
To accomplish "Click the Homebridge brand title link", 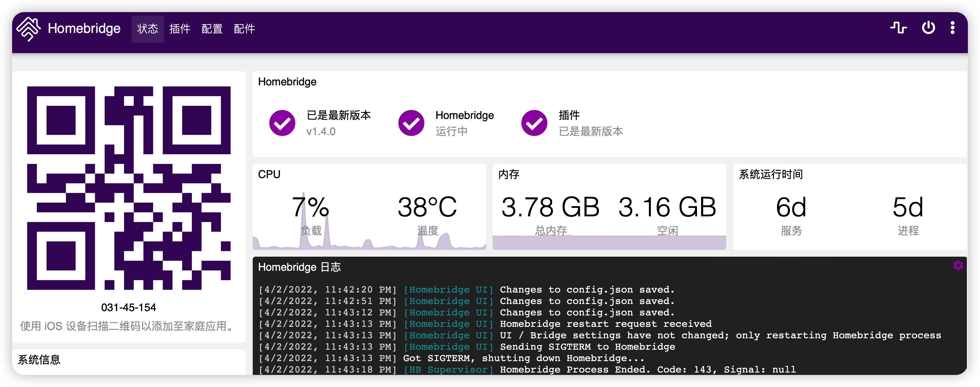I will (x=84, y=29).
